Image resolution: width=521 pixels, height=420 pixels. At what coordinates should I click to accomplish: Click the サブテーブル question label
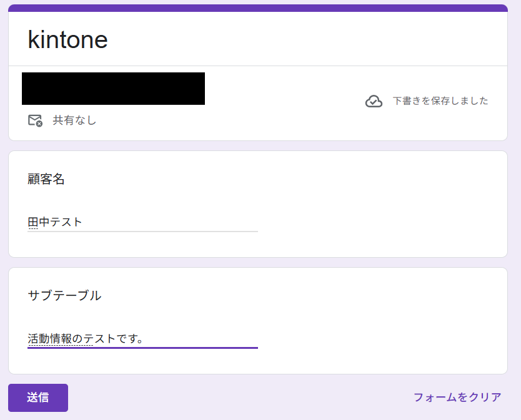click(64, 296)
